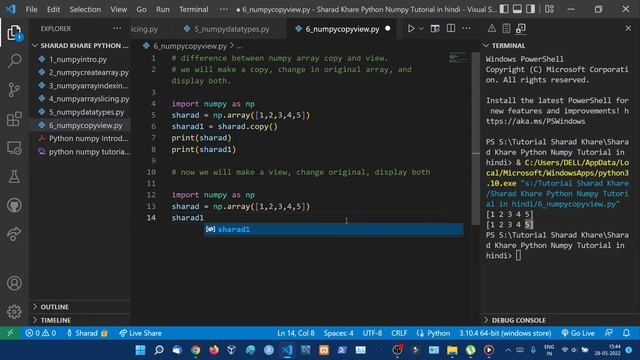
Task: Click the terminal prompt input
Action: click(518, 256)
